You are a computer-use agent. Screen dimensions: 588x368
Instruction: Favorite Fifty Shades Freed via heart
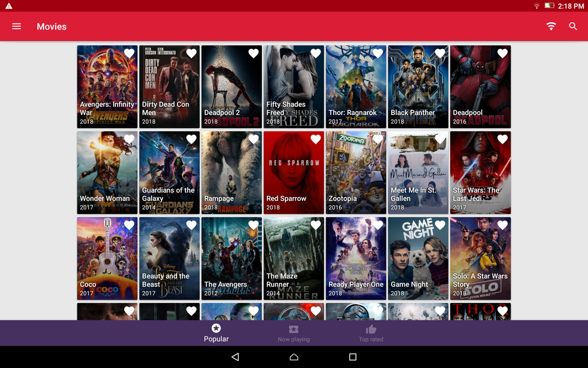pyautogui.click(x=316, y=53)
